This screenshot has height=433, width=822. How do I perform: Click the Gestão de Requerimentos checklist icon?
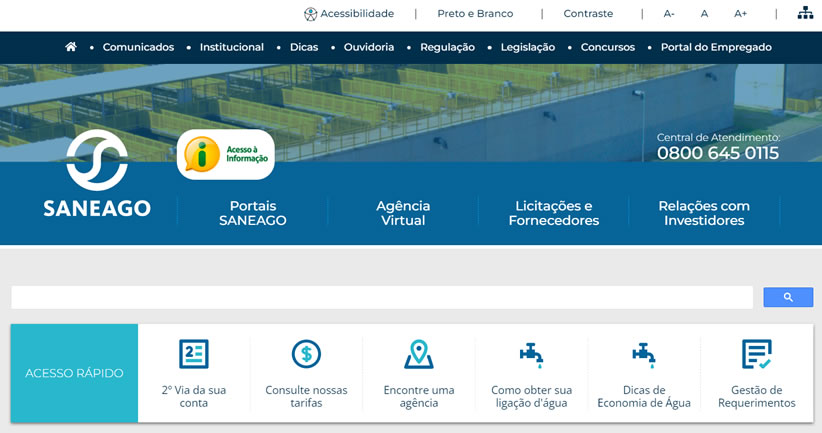click(x=756, y=354)
